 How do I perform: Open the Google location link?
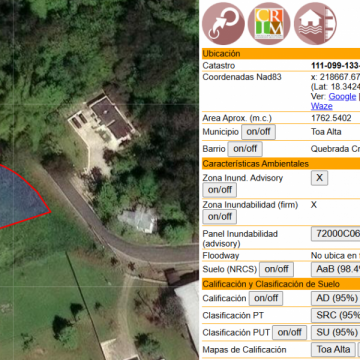[342, 97]
